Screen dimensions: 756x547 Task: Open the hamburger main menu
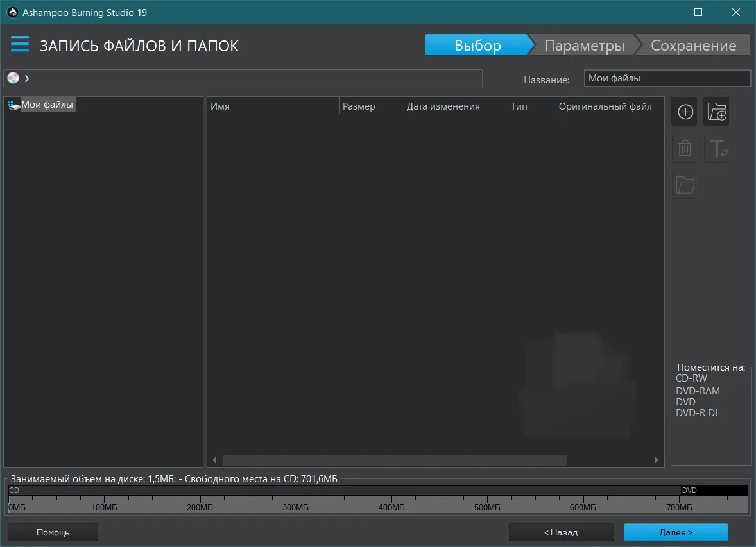click(x=20, y=44)
